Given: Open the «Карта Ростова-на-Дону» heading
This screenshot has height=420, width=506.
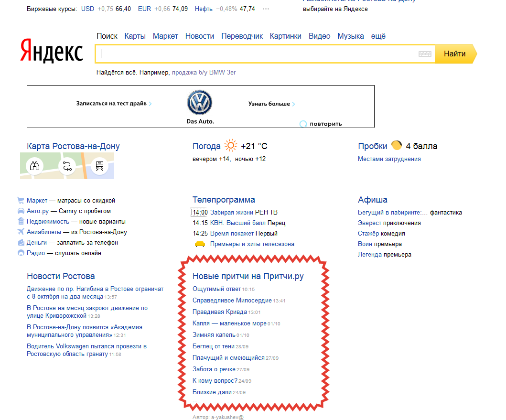Looking at the screenshot, I should coord(73,146).
